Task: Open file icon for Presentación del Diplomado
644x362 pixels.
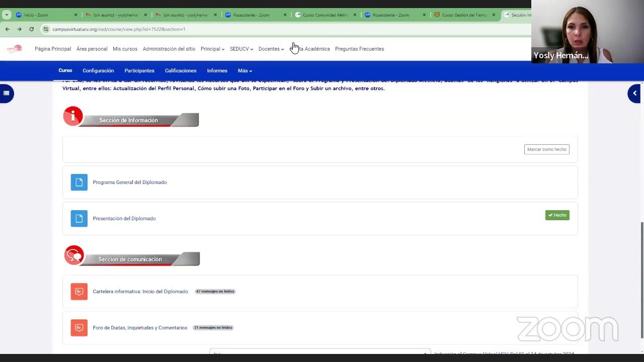Action: point(79,218)
